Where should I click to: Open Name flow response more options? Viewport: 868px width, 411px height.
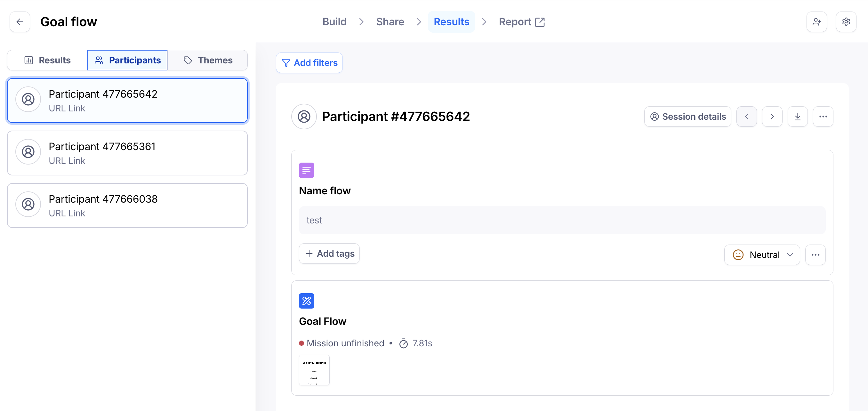click(x=815, y=255)
